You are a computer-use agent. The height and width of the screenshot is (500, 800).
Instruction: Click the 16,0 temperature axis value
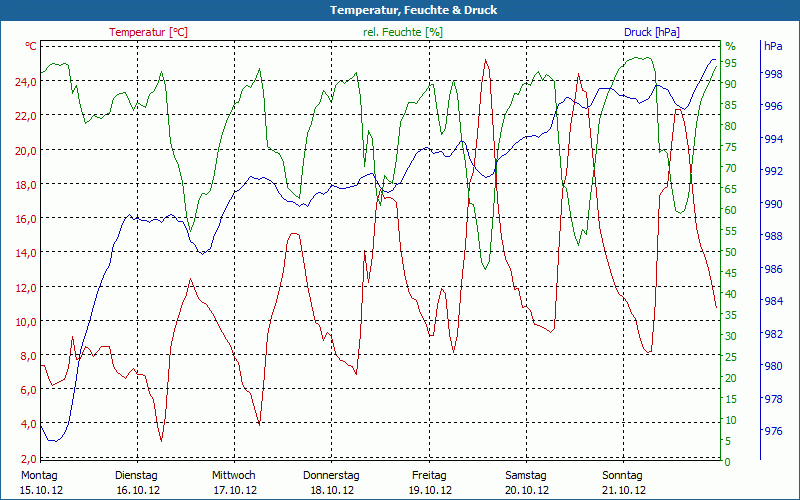(27, 219)
